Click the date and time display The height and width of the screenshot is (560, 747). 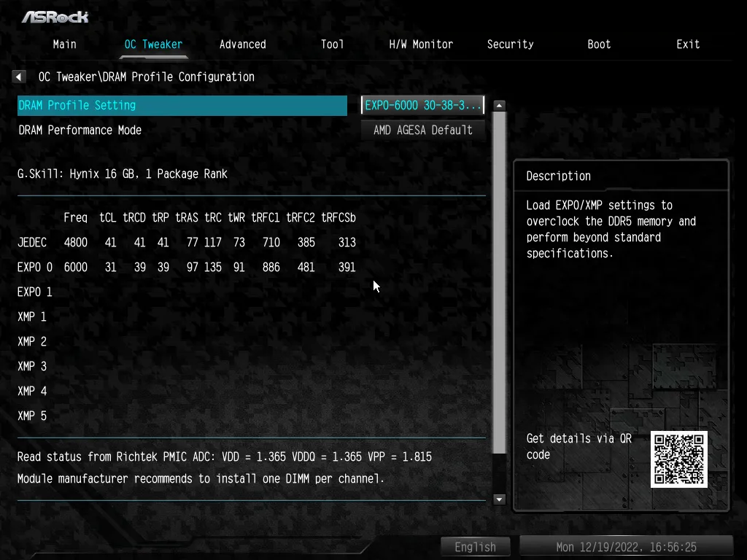click(626, 547)
